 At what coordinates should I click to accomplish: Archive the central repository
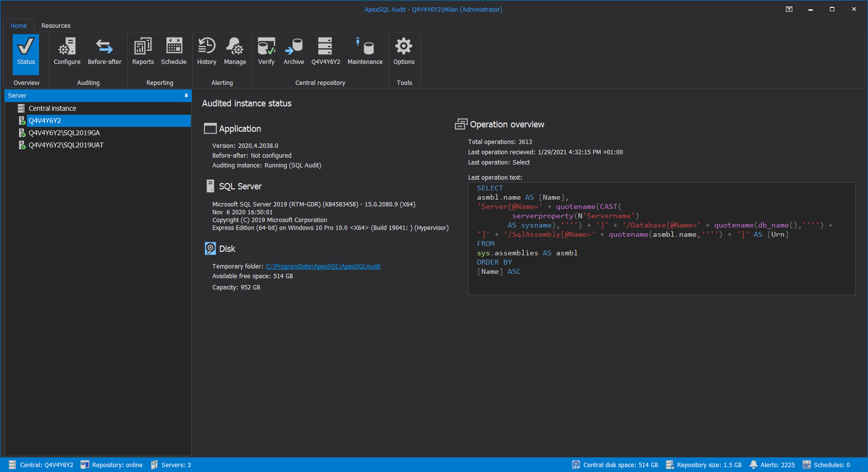click(x=293, y=51)
